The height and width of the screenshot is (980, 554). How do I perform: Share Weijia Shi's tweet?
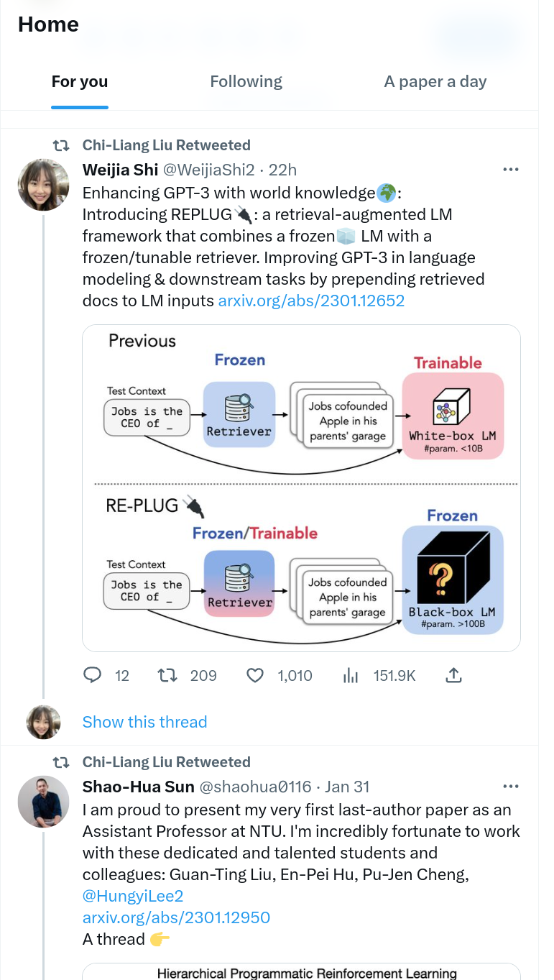pyautogui.click(x=453, y=675)
